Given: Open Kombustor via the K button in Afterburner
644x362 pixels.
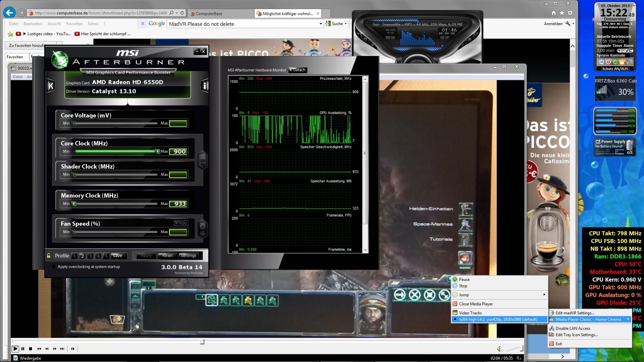Looking at the screenshot, I should pos(51,86).
